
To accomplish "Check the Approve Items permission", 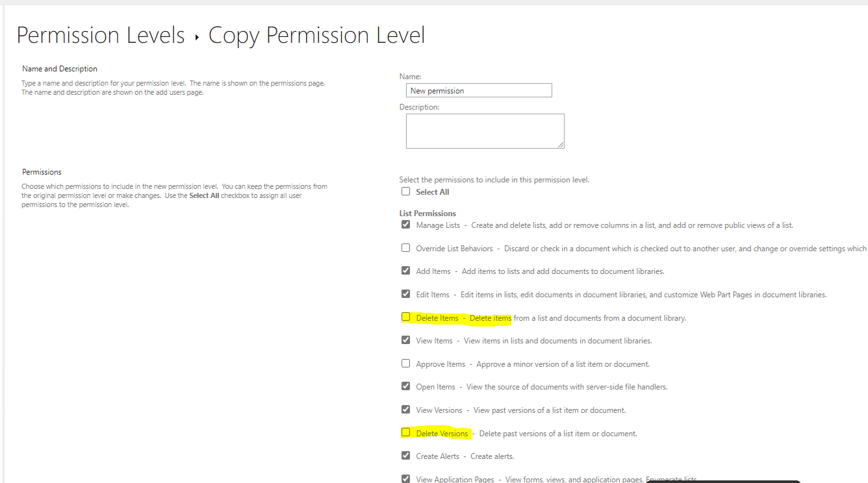I will click(405, 363).
